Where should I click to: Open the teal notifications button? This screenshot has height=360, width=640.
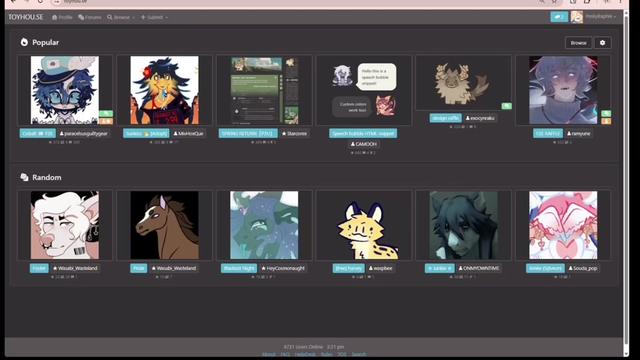(559, 17)
